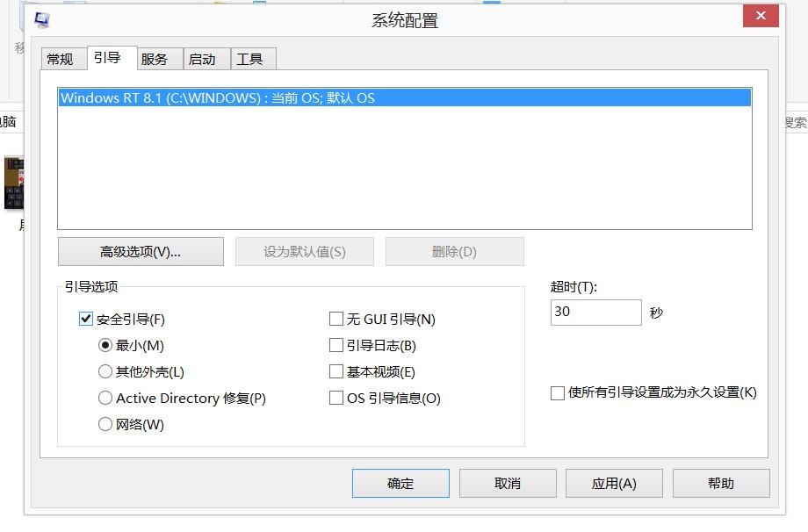Select Active Directory 修复(P) option
The height and width of the screenshot is (532, 808).
[105, 398]
